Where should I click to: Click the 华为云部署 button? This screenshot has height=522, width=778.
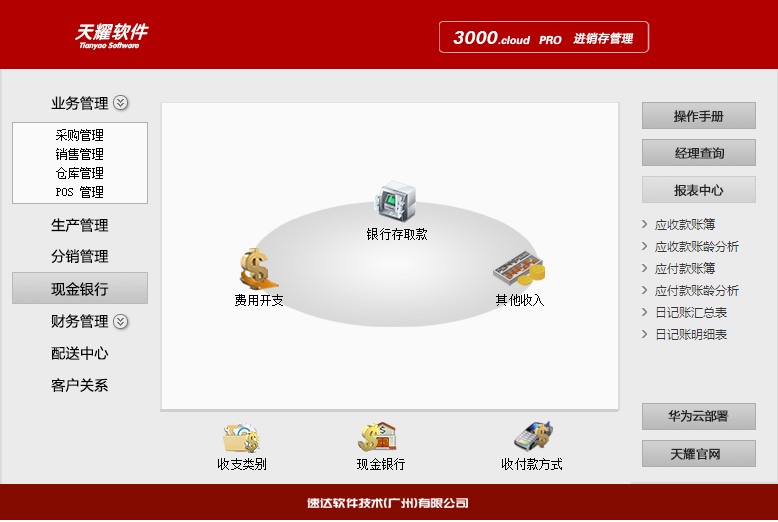[698, 417]
